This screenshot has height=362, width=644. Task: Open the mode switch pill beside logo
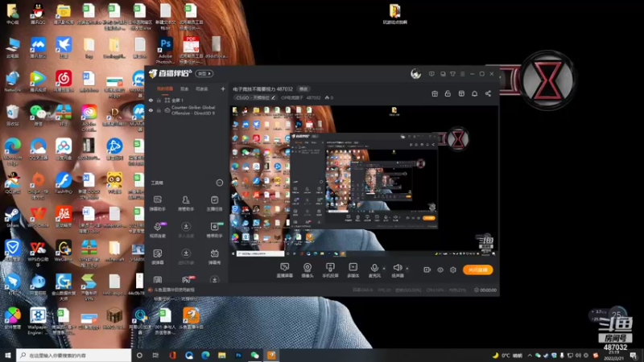[204, 73]
